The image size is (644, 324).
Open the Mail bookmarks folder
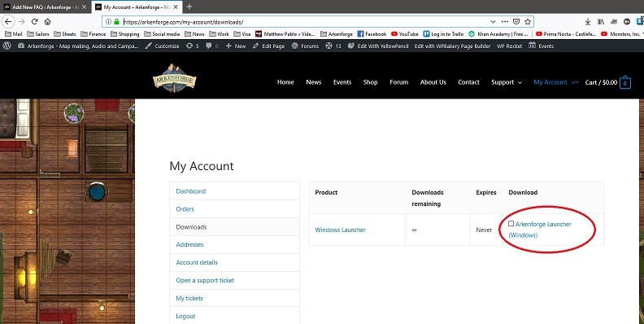pyautogui.click(x=14, y=34)
